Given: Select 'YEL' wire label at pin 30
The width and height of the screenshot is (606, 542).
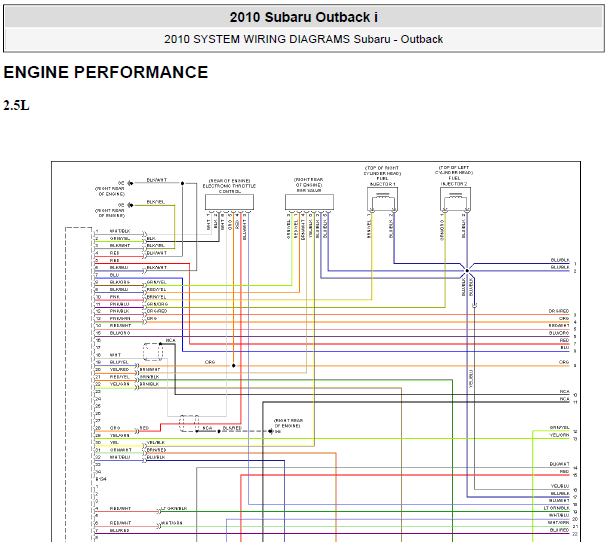Looking at the screenshot, I should pyautogui.click(x=114, y=443).
